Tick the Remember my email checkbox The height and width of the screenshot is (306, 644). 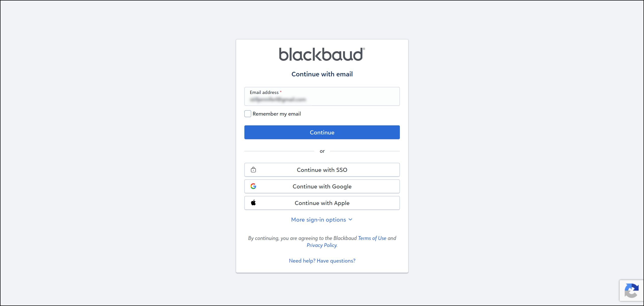coord(248,114)
